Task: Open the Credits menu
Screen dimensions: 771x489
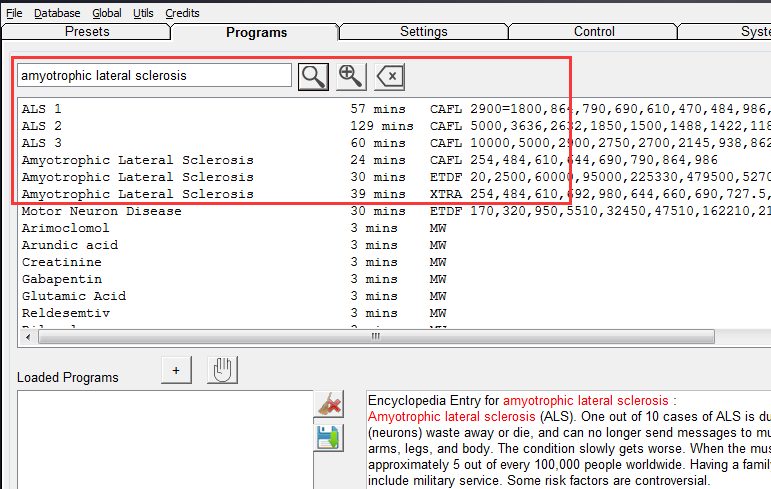Action: pyautogui.click(x=182, y=13)
